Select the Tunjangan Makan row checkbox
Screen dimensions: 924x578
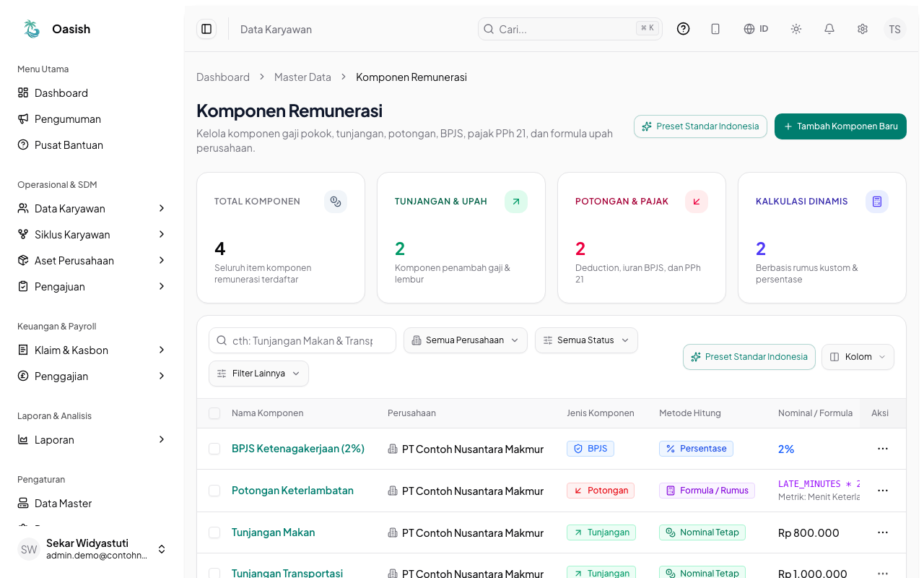tap(214, 532)
